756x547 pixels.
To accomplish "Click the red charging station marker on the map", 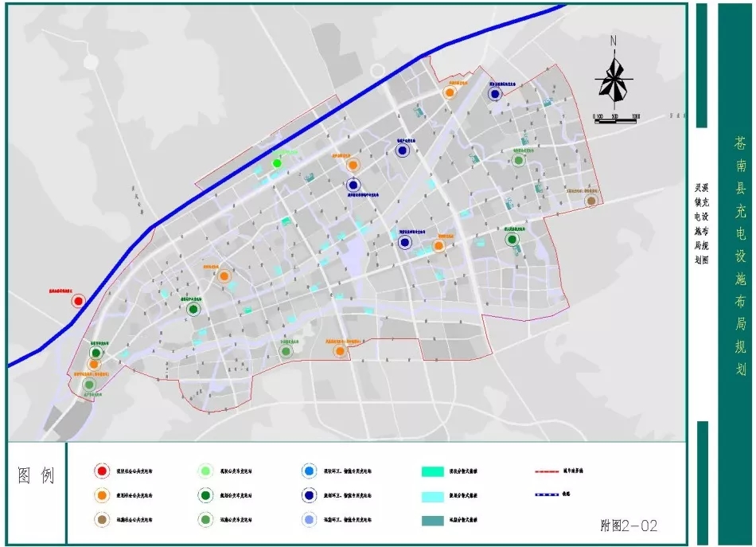I will click(x=78, y=301).
